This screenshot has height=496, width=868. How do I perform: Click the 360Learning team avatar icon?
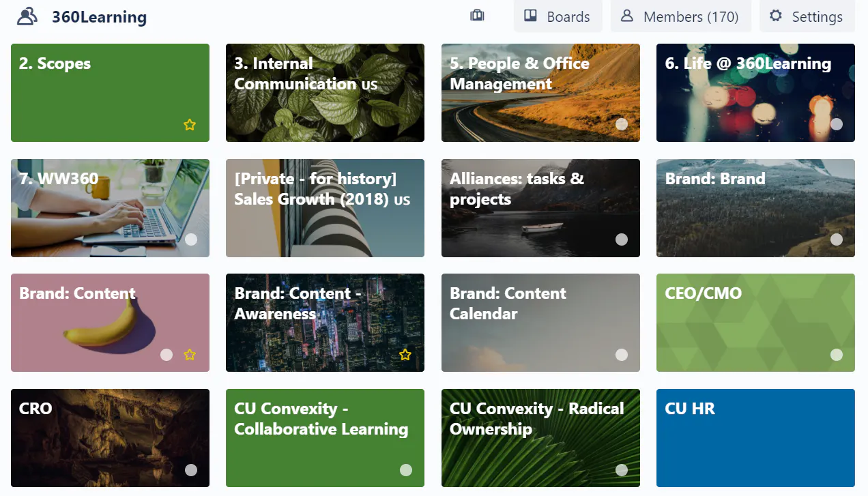[x=27, y=16]
